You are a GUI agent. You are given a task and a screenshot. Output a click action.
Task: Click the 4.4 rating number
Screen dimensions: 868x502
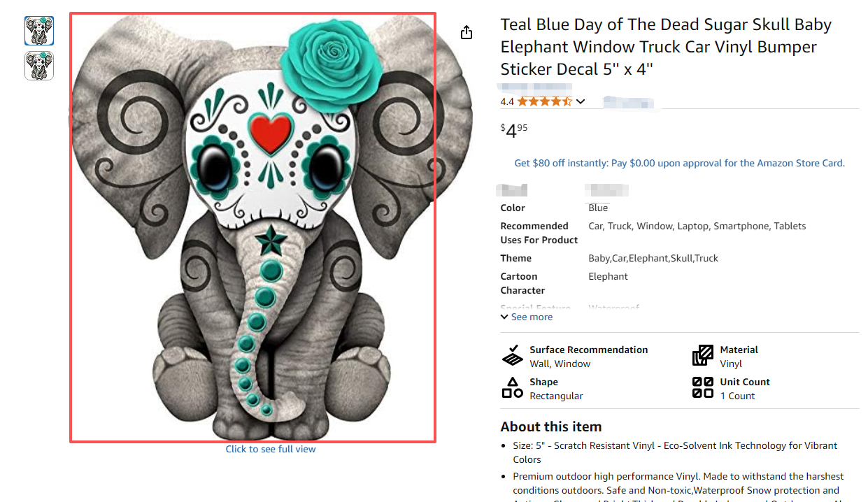point(507,101)
